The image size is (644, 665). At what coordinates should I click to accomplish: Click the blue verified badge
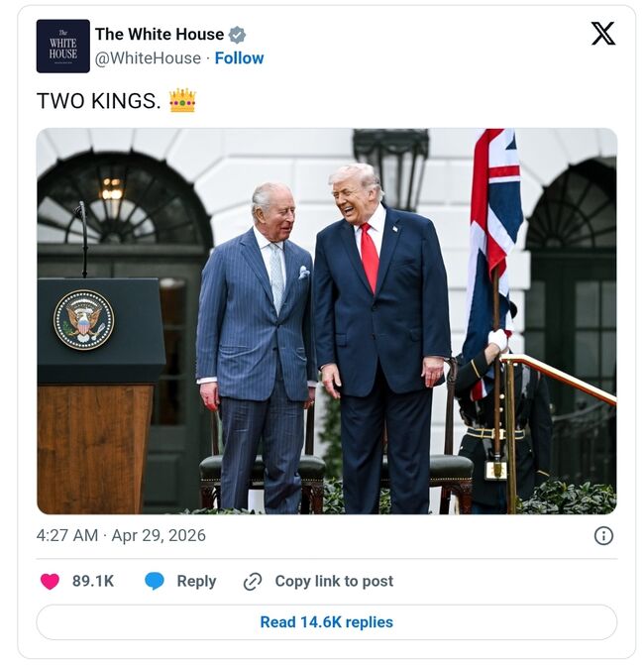coord(237,35)
